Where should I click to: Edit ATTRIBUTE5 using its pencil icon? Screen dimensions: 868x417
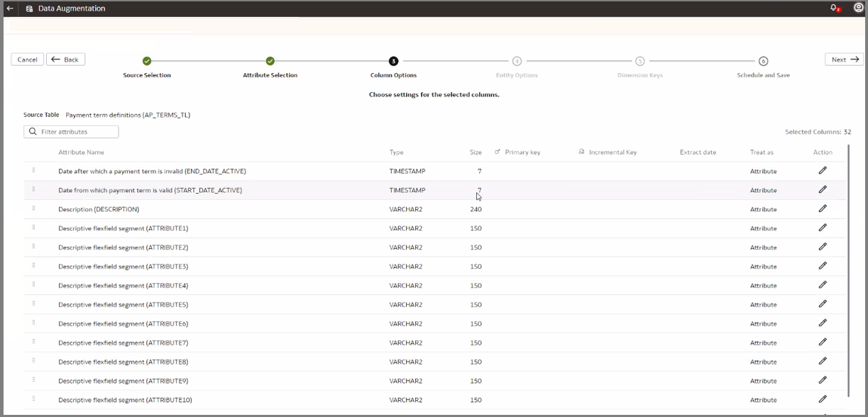(x=823, y=304)
